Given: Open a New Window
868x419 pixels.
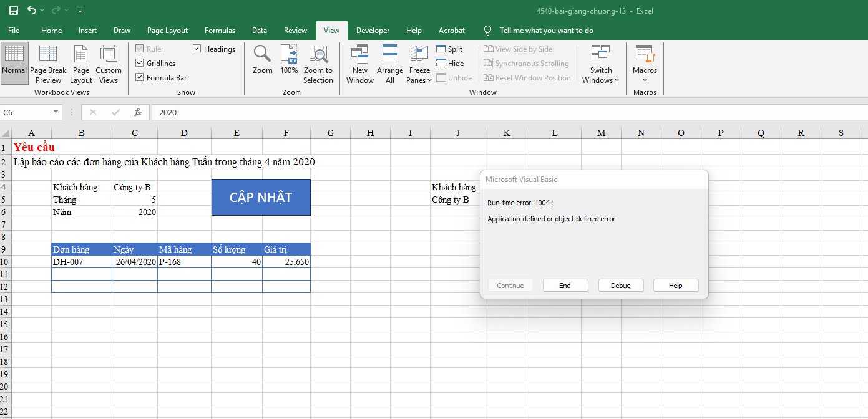Looking at the screenshot, I should [x=360, y=64].
